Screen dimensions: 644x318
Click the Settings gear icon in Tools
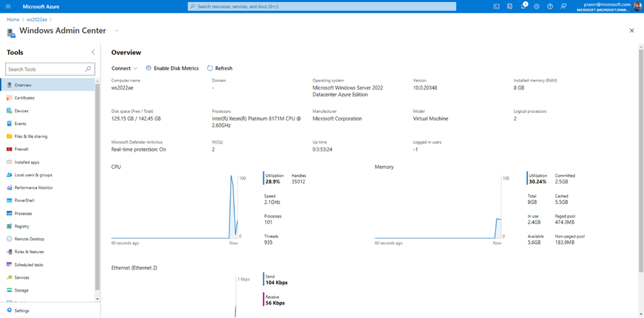click(9, 311)
